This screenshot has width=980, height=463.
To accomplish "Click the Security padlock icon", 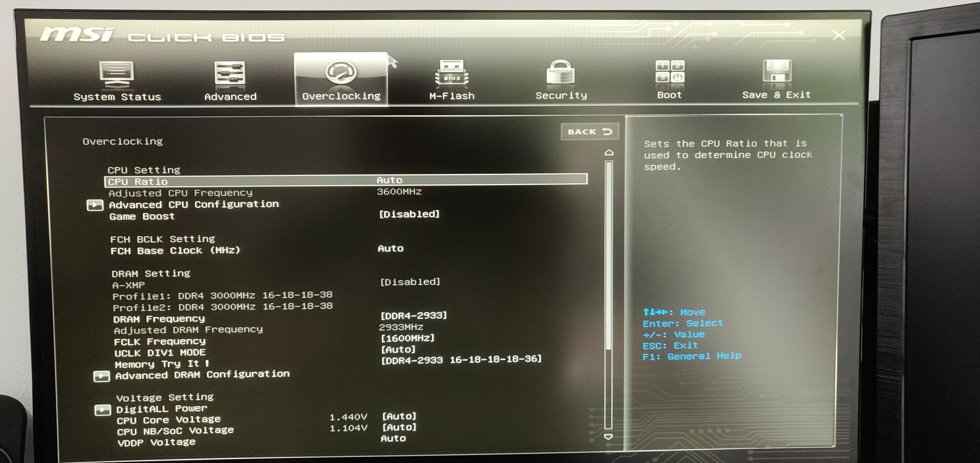I will click(560, 72).
